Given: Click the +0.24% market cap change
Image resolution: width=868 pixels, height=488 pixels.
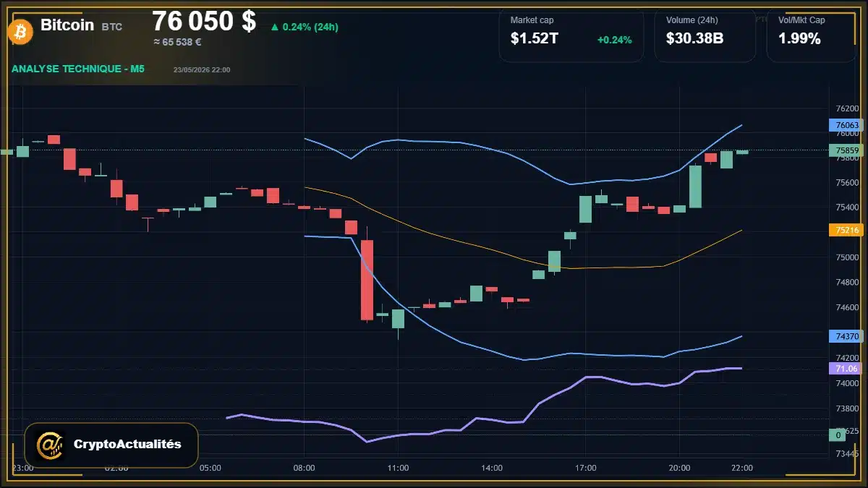Looking at the screenshot, I should coord(615,40).
